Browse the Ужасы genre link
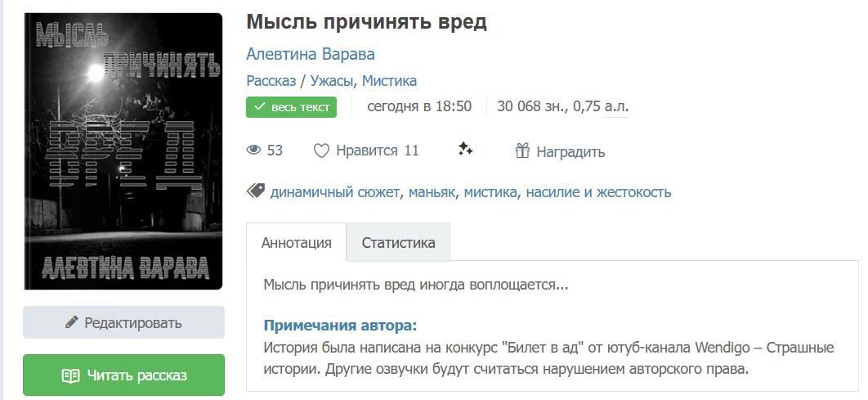This screenshot has width=868, height=400. 332,80
